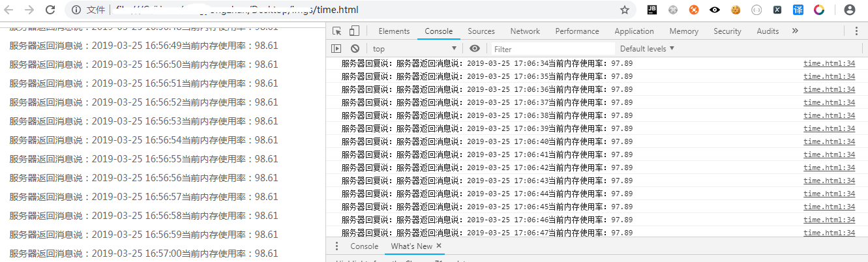Select the Console tab in top DevTools bar
The height and width of the screenshot is (262, 868).
[x=438, y=31]
